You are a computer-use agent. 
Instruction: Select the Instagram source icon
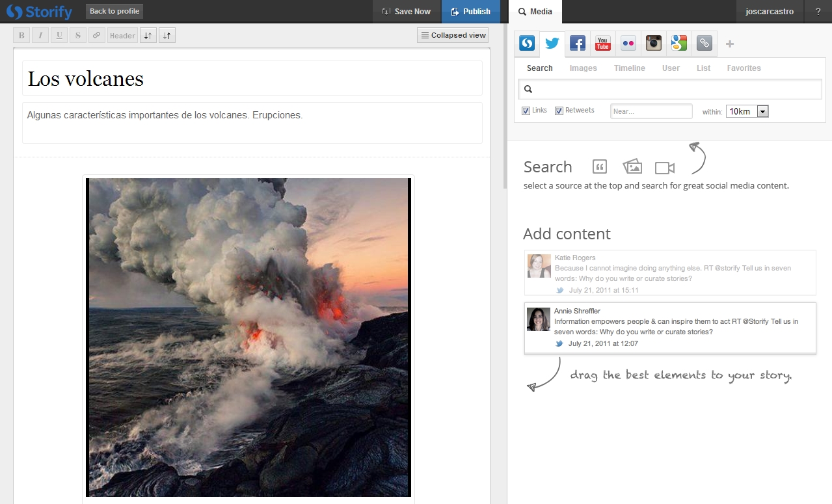[654, 44]
